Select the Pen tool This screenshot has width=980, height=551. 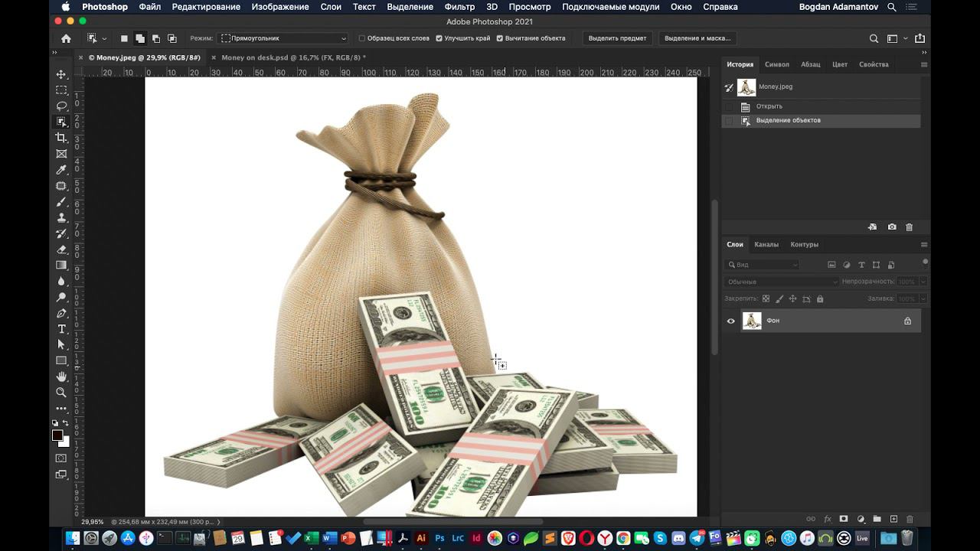click(x=61, y=313)
